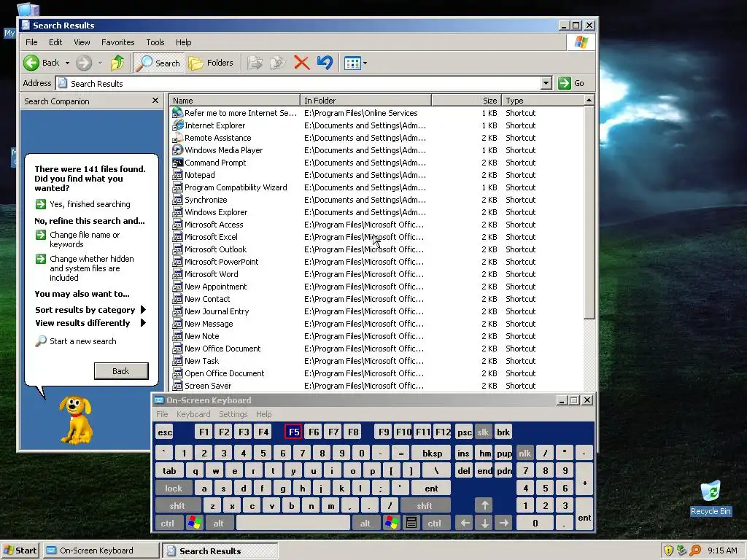Toggle the left shft key
This screenshot has width=747, height=560.
point(177,506)
